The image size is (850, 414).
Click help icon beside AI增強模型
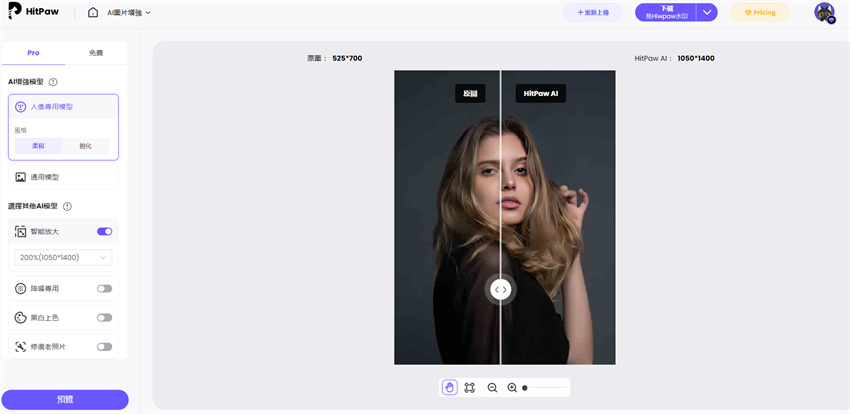pyautogui.click(x=53, y=82)
